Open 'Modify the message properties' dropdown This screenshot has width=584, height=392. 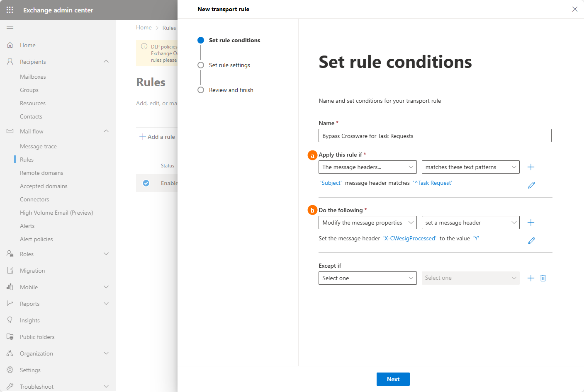pyautogui.click(x=367, y=223)
